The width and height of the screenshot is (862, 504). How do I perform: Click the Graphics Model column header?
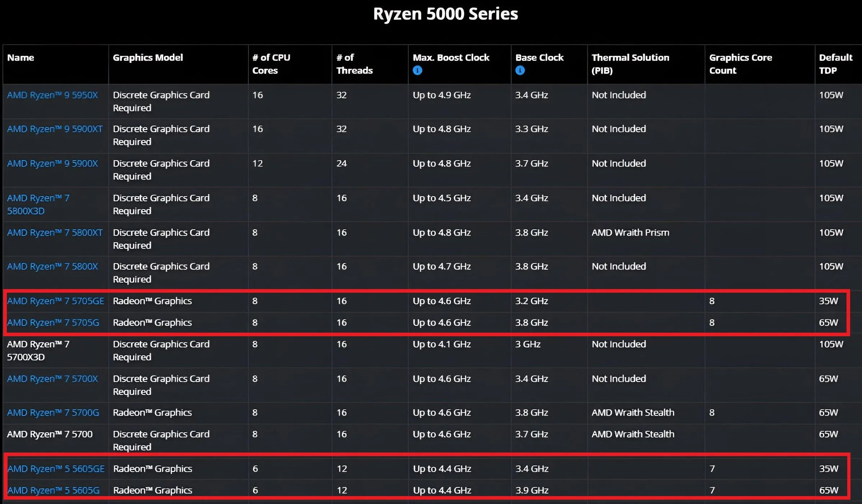click(x=148, y=58)
